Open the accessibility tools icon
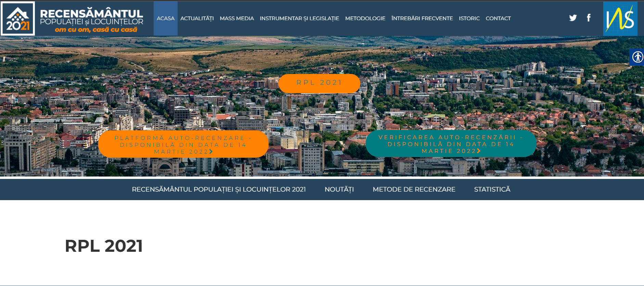Screen dimensions: 644x286 point(637,57)
